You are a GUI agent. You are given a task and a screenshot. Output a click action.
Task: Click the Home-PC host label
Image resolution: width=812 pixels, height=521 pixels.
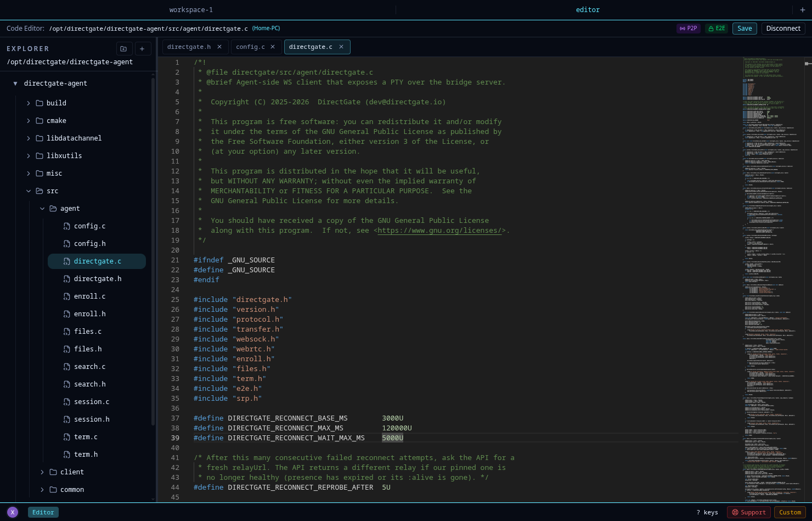click(x=266, y=29)
